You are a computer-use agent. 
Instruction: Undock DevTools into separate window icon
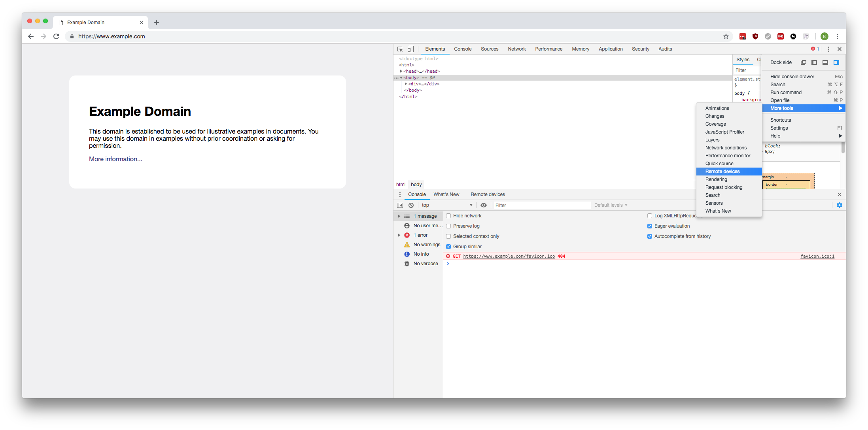pos(803,62)
